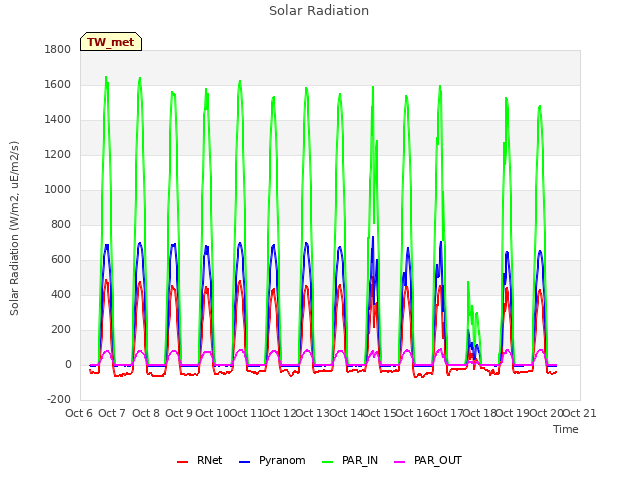Viewport: 640px width, 480px height.
Task: Click the Oct 21 x-axis date label
Action: (580, 413)
